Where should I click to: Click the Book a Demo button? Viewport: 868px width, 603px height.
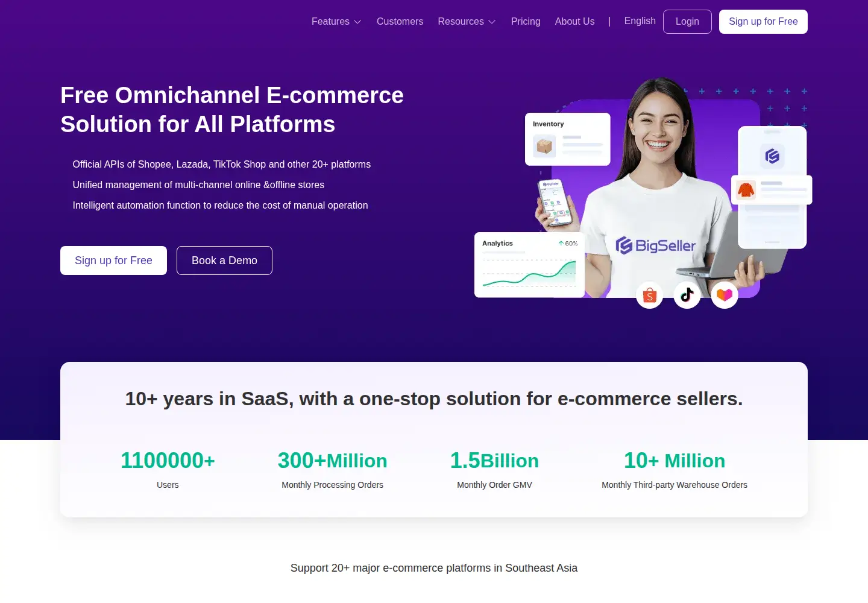pyautogui.click(x=224, y=260)
